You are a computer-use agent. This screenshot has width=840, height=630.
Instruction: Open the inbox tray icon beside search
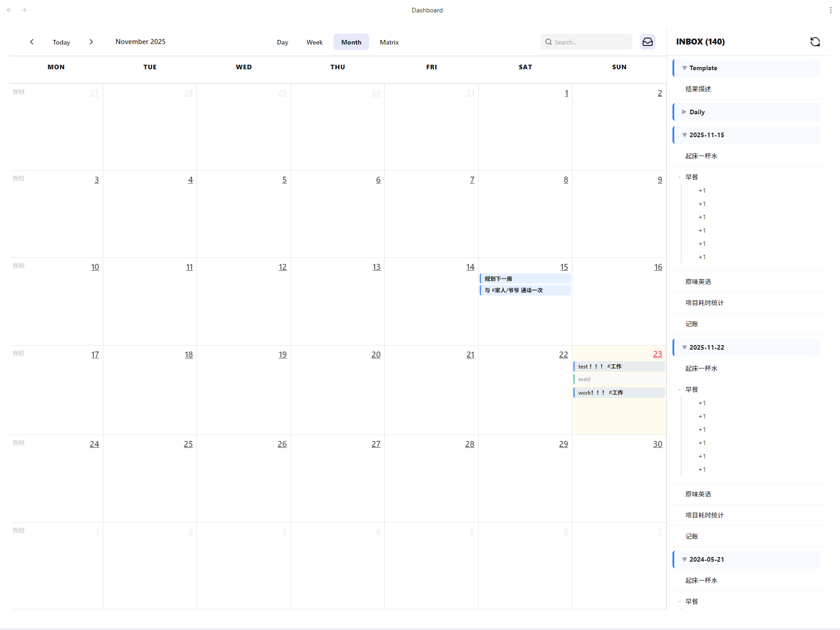pyautogui.click(x=647, y=42)
